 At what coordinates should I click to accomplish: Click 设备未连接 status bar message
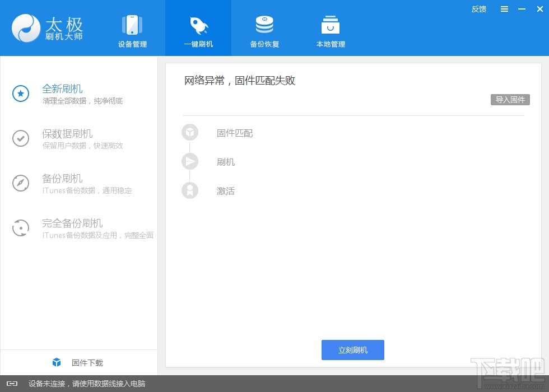(87, 384)
